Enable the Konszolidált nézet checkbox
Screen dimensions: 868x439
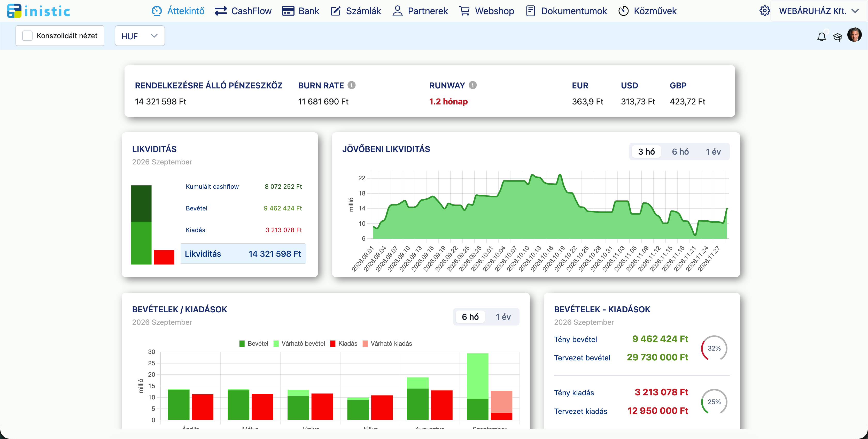point(27,36)
